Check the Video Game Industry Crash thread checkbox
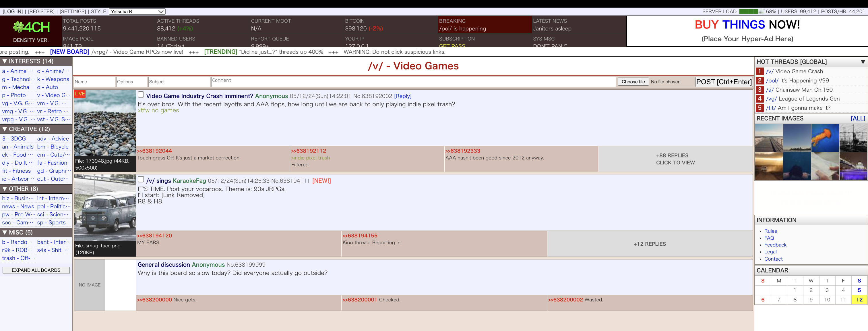The image size is (868, 331). tap(141, 95)
